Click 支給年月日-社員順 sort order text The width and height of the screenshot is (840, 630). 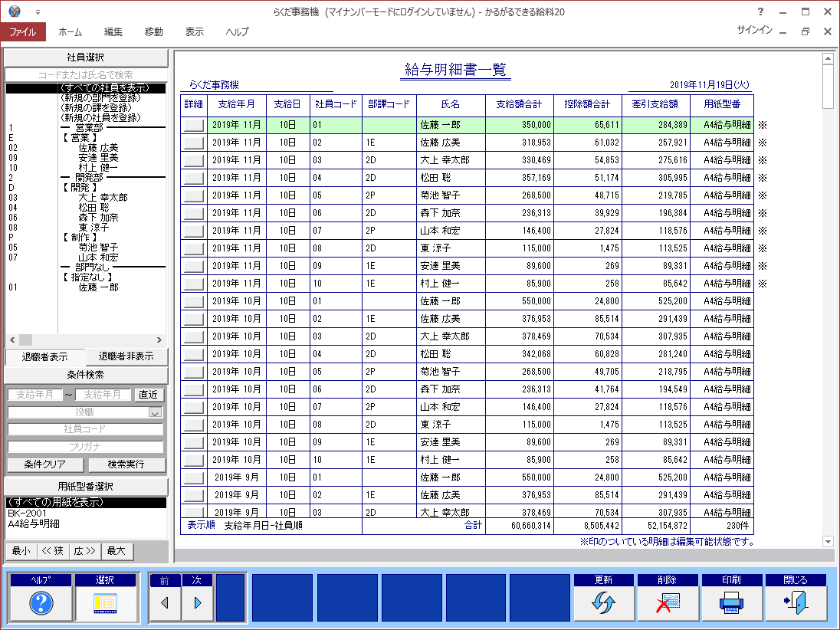click(263, 526)
